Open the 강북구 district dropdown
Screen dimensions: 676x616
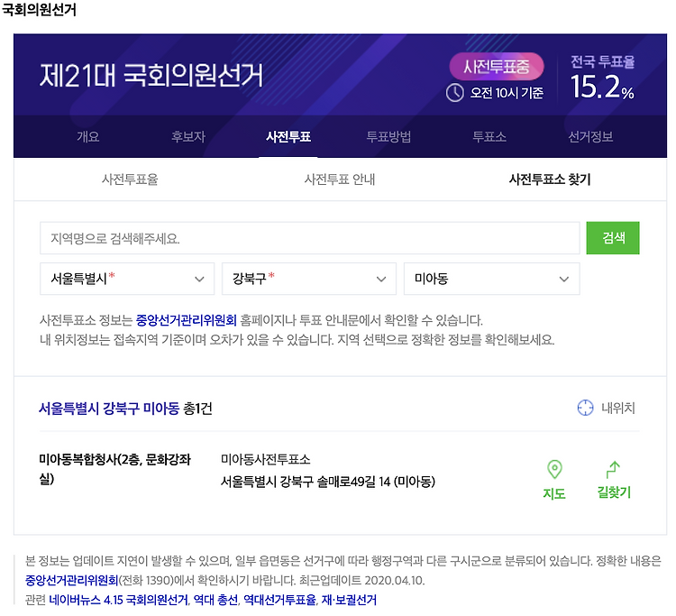(x=309, y=279)
